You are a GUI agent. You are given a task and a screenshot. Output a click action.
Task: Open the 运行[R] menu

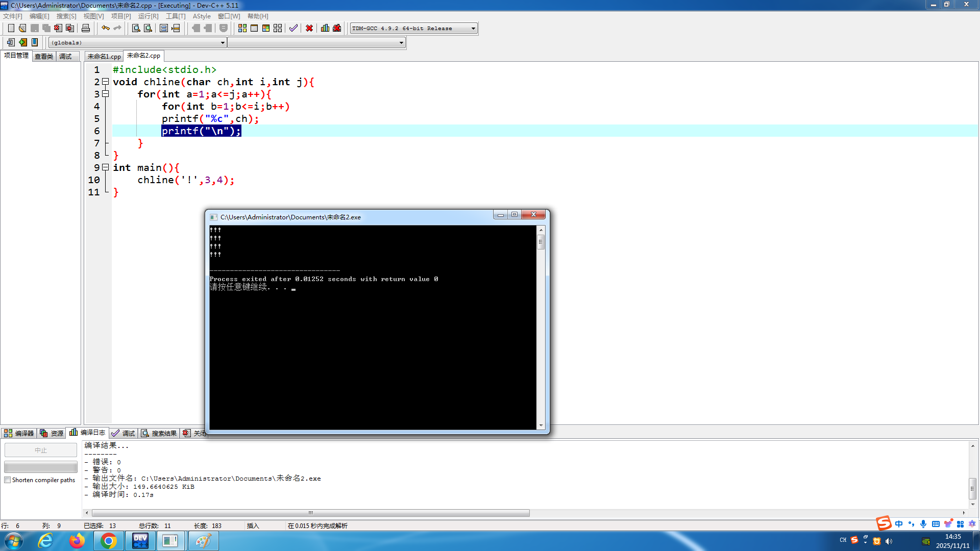148,16
